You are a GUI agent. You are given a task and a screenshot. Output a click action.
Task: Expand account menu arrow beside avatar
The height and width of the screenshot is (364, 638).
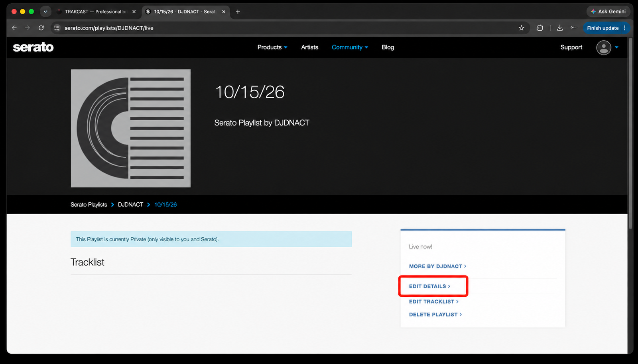pyautogui.click(x=616, y=47)
